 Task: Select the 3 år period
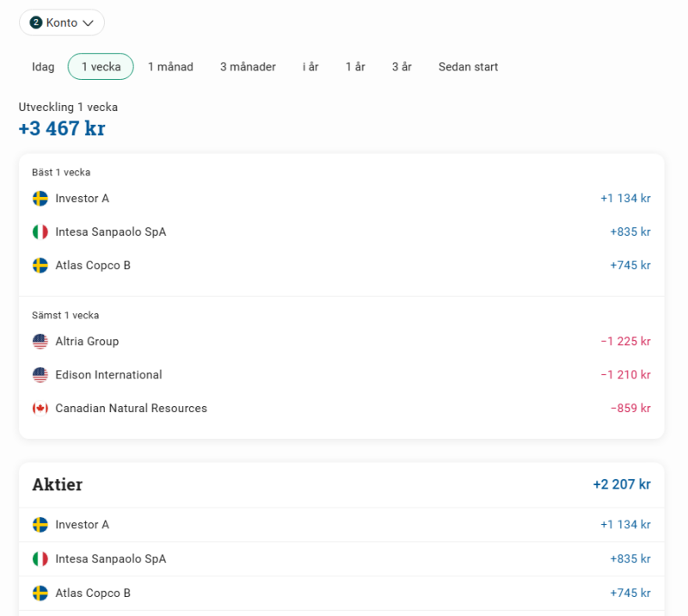(402, 67)
